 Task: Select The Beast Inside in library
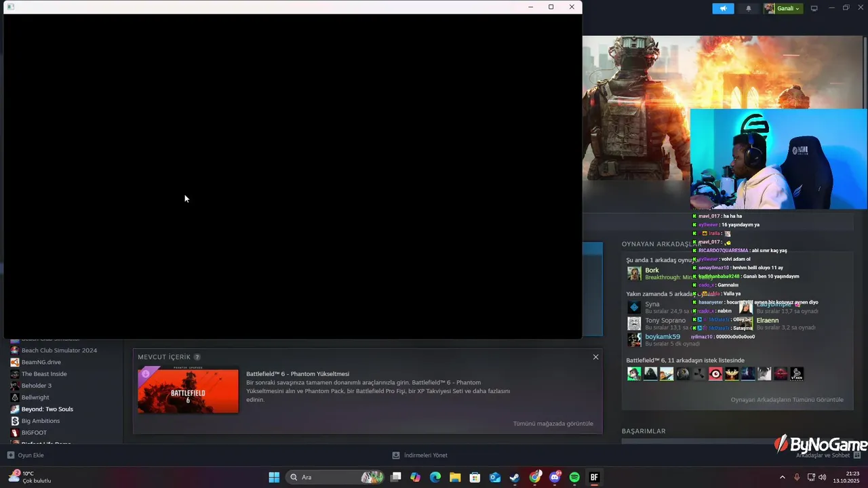coord(44,374)
